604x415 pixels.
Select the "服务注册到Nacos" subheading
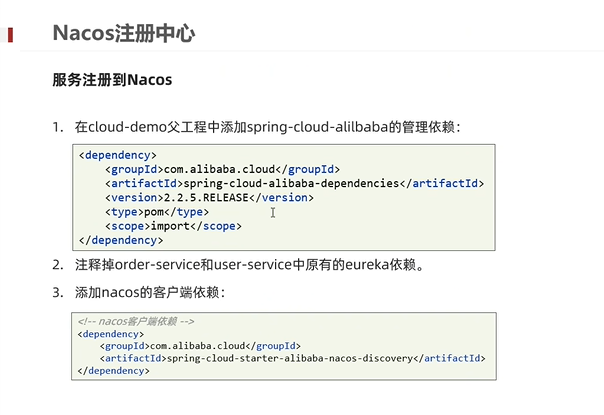pyautogui.click(x=113, y=80)
